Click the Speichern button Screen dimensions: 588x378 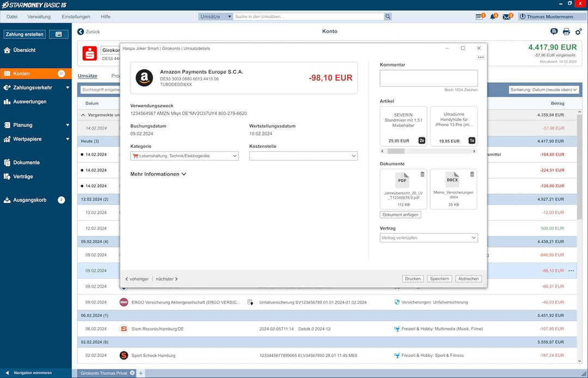[x=439, y=279]
